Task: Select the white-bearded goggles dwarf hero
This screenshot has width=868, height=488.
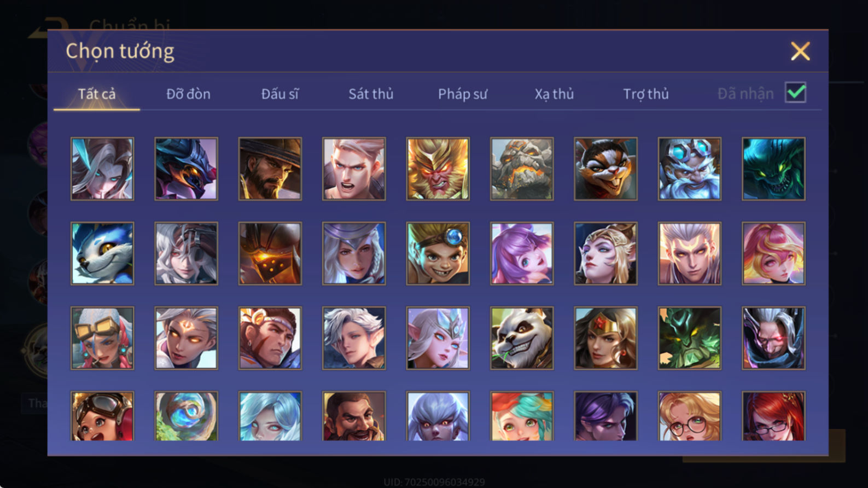Action: (690, 169)
